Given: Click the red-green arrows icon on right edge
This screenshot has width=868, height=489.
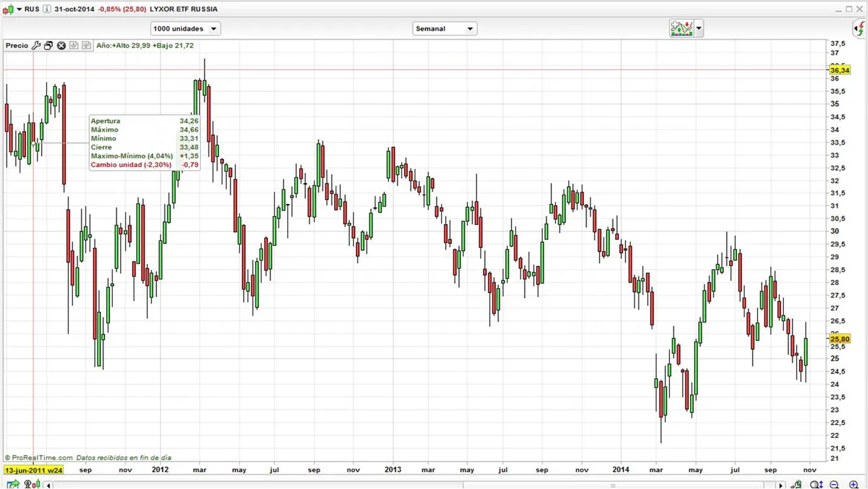Looking at the screenshot, I should pyautogui.click(x=860, y=29).
